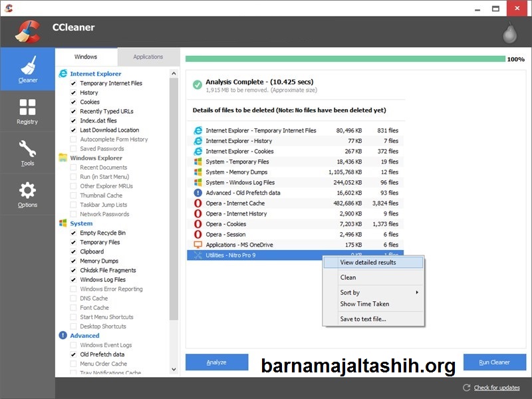Click Opera icon beside Opera - Session result

click(x=198, y=235)
